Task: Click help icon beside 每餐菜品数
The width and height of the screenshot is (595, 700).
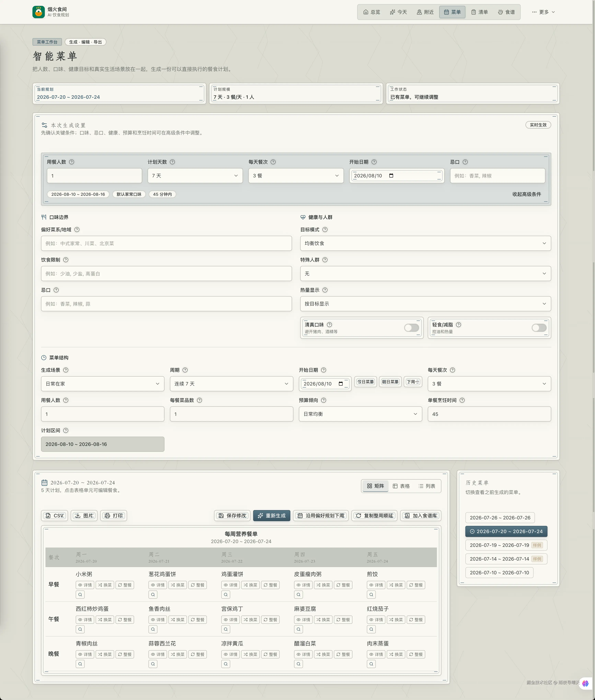Action: coord(199,400)
